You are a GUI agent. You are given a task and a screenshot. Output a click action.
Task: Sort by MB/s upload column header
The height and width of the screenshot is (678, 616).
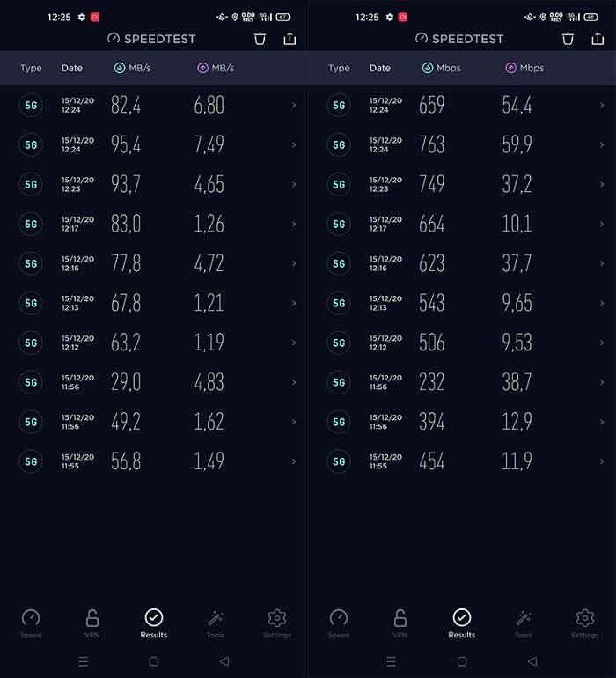pyautogui.click(x=216, y=68)
